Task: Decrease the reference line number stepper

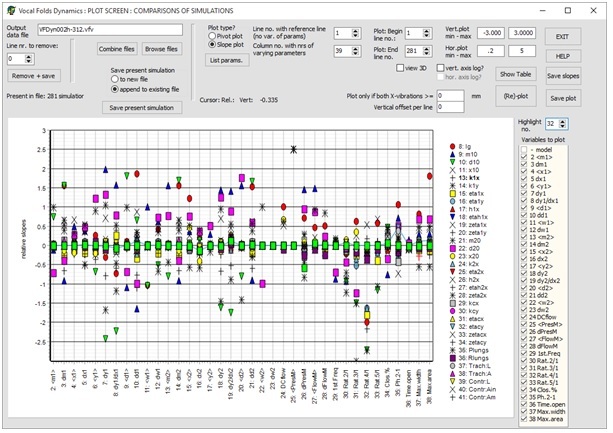Action: 355,36
